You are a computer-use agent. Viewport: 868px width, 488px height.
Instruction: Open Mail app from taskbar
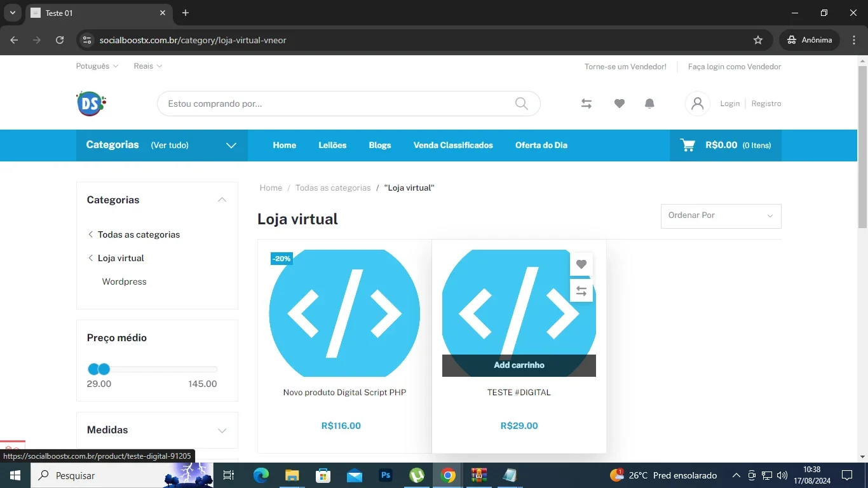click(x=355, y=475)
